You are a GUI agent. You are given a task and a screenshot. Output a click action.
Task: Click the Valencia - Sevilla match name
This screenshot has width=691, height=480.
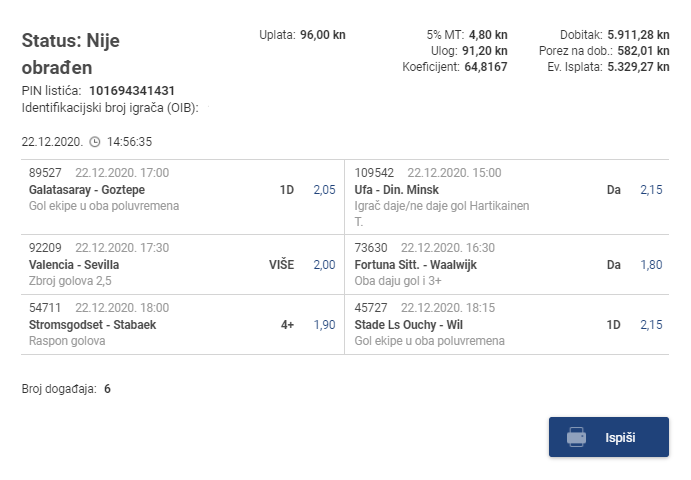tap(74, 265)
